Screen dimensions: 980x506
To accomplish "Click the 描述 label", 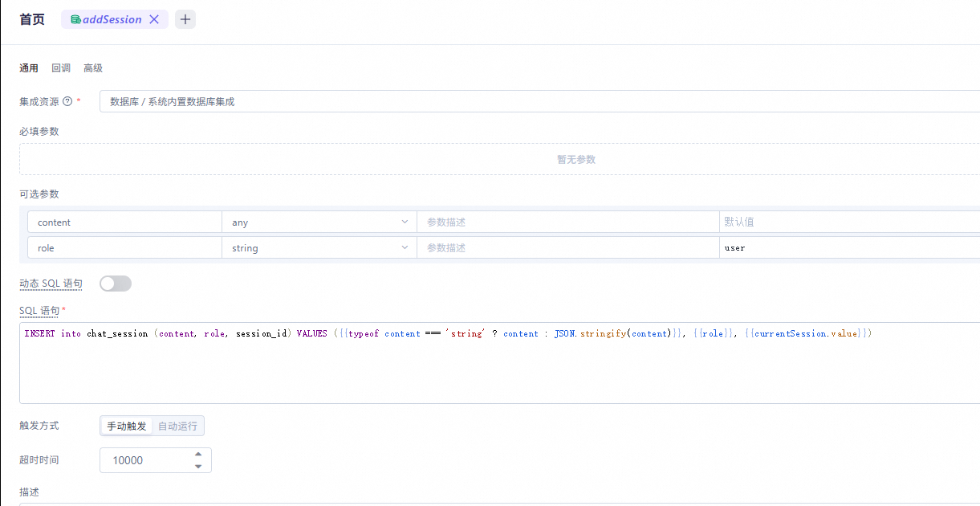I will [29, 492].
